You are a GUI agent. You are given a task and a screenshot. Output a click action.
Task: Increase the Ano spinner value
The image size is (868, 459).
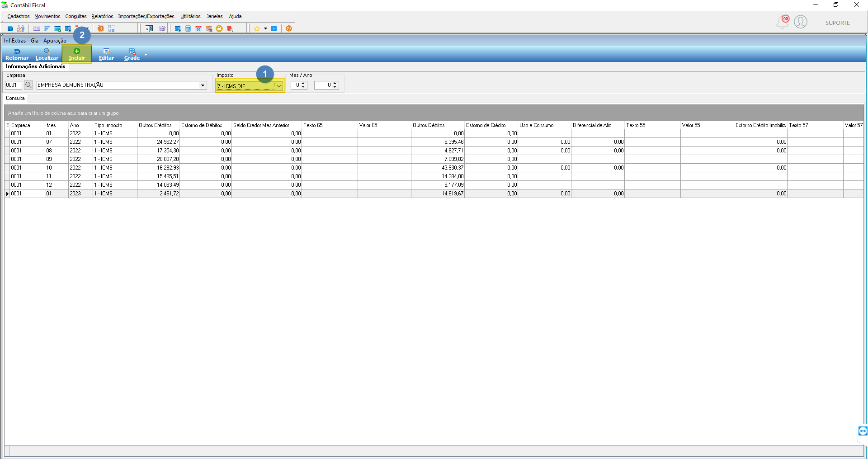tap(335, 83)
